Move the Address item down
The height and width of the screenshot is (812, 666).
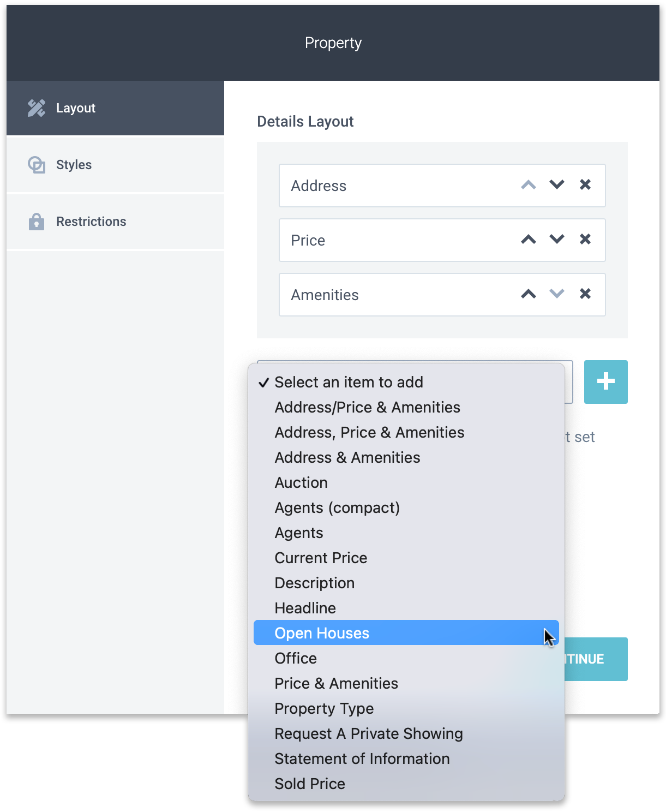pyautogui.click(x=556, y=185)
